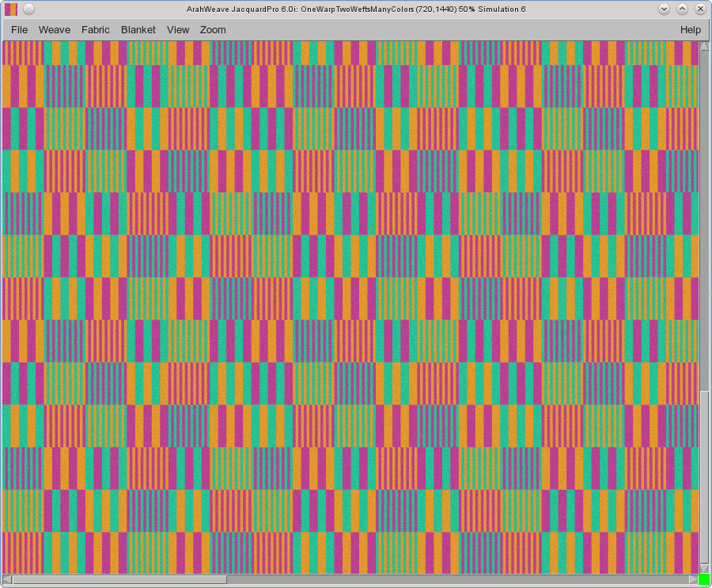Image resolution: width=712 pixels, height=588 pixels.
Task: Click the horizontal scrollbar left arrow
Action: (7, 579)
